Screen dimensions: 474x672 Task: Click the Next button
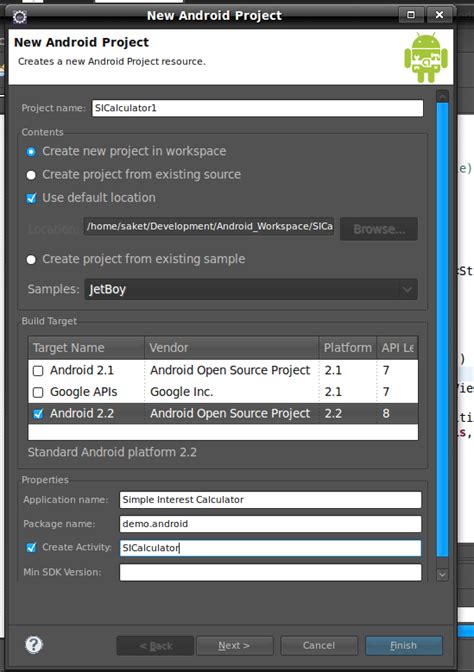click(x=234, y=645)
